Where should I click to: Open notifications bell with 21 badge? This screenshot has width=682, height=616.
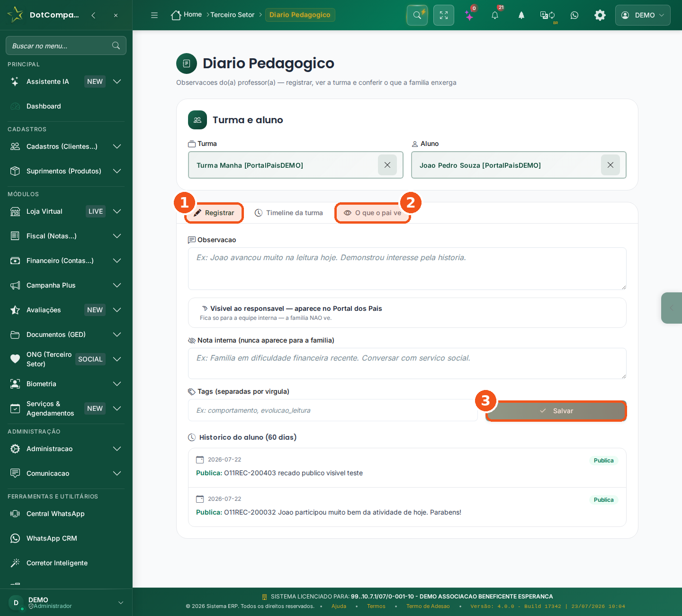[495, 15]
